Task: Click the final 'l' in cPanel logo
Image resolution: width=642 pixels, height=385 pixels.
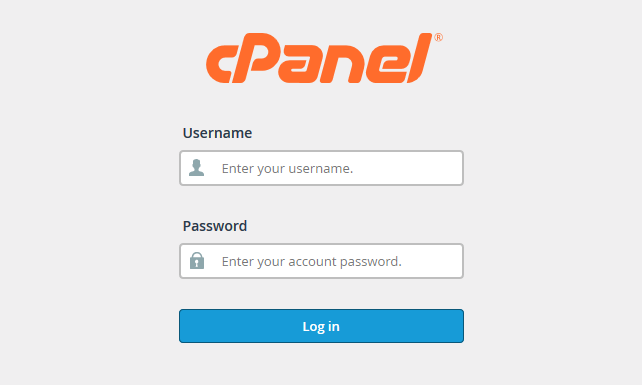Action: point(420,58)
